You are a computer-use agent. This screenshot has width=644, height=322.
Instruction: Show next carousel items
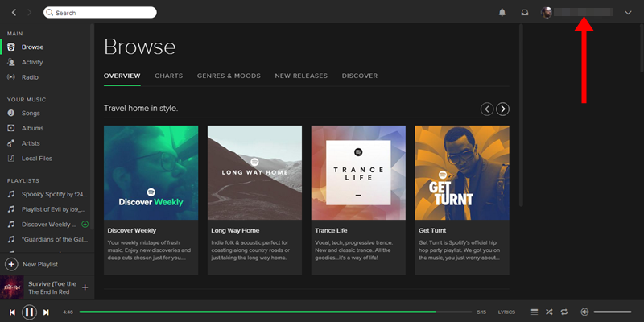(x=502, y=109)
